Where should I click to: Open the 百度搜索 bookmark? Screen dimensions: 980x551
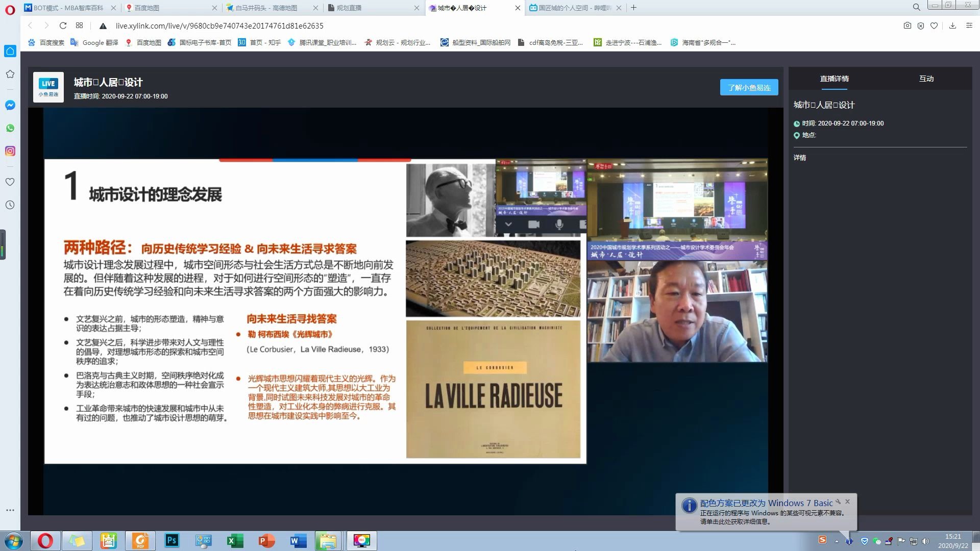pos(46,42)
